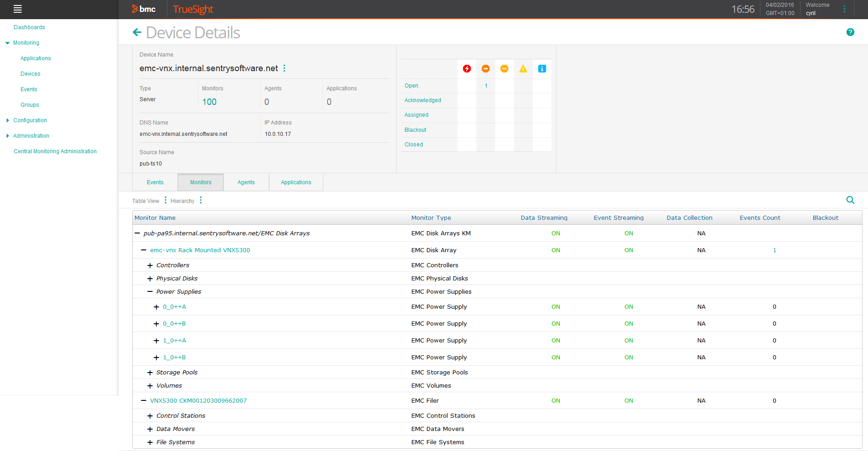This screenshot has height=451, width=868.
Task: Collapse the VNX5300 CKM001203009662007 node
Action: pyautogui.click(x=144, y=400)
